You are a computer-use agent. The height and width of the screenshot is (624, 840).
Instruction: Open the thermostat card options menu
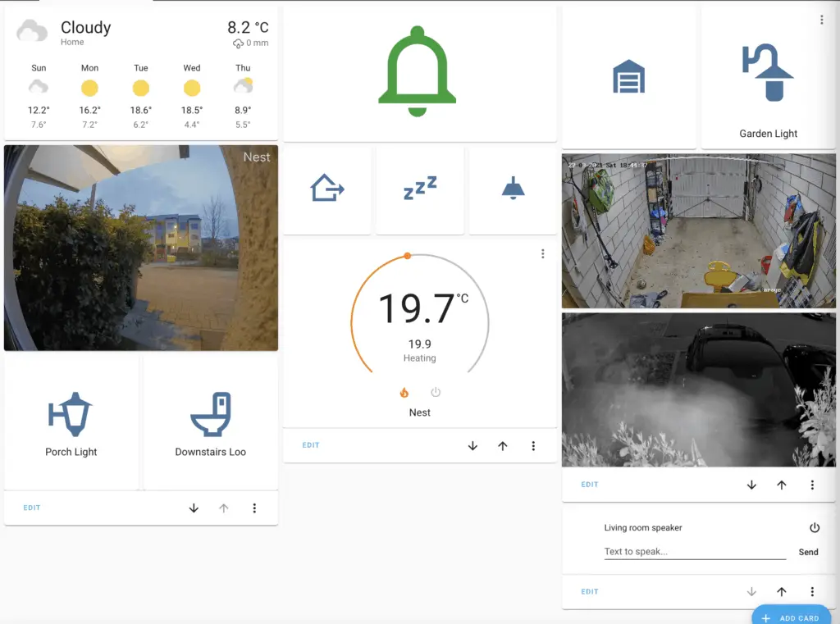542,254
